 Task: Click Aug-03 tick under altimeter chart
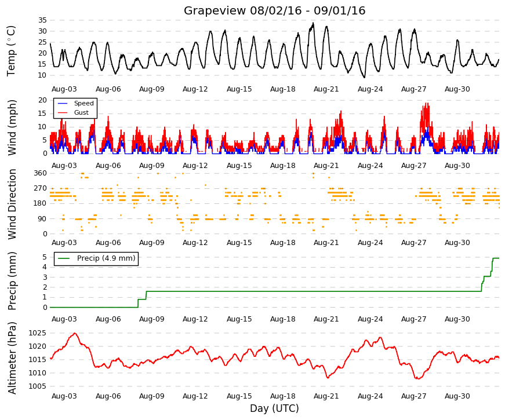click(x=64, y=396)
